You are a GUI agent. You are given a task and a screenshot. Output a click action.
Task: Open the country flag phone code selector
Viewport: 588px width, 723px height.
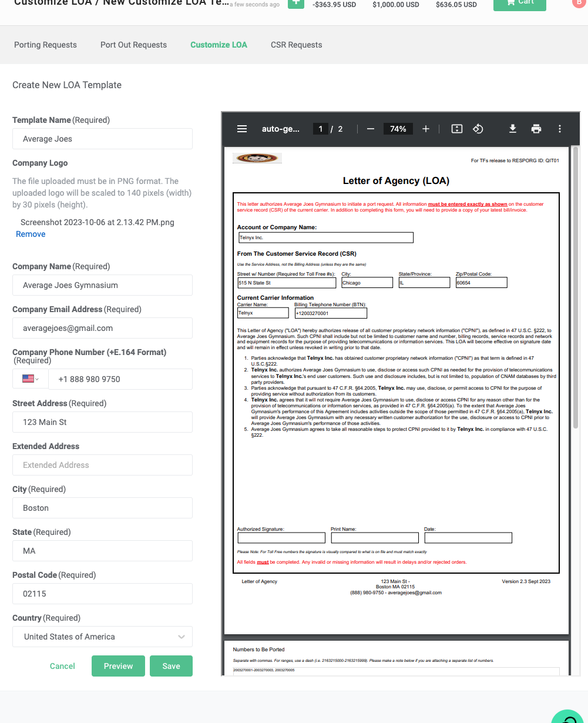click(31, 379)
